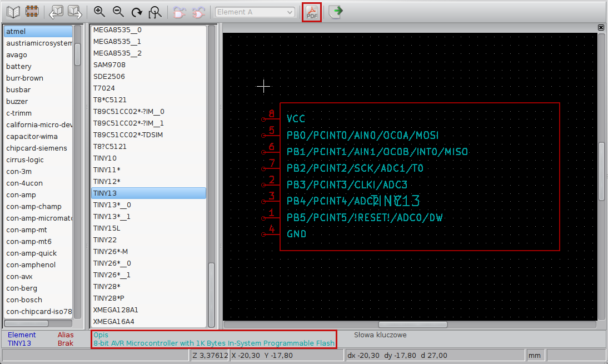Click the zoom to fit icon
The height and width of the screenshot is (364, 608).
pos(155,12)
